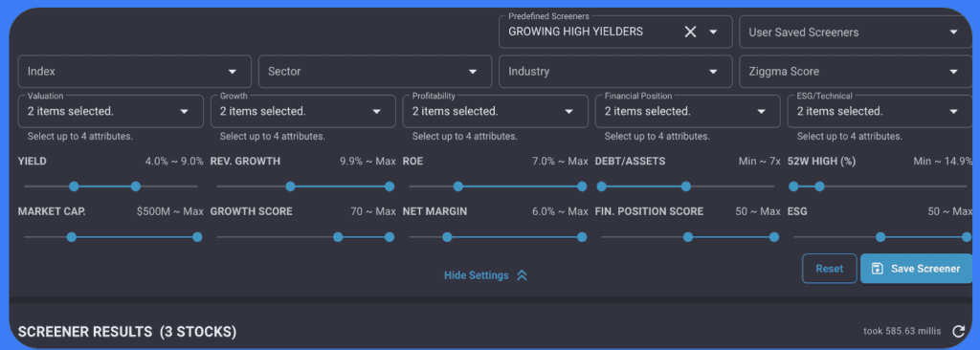The image size is (980, 350).
Task: Click the save disk icon on Save Screener
Action: click(x=878, y=269)
